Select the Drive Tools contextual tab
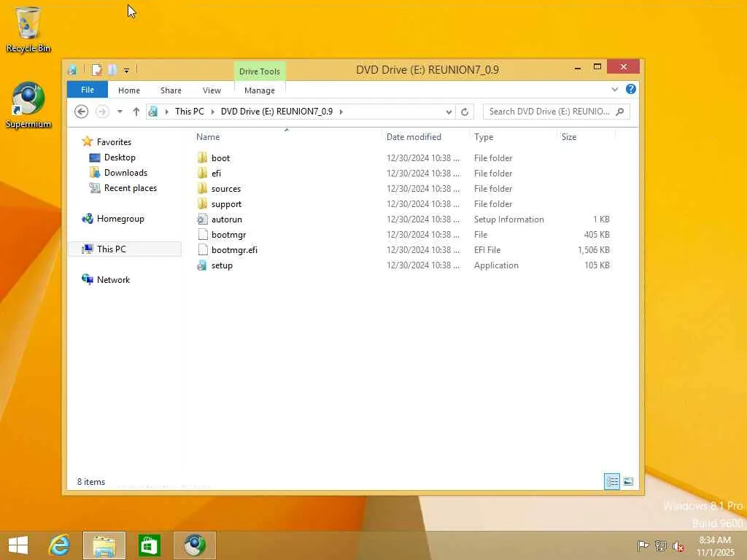 [259, 71]
